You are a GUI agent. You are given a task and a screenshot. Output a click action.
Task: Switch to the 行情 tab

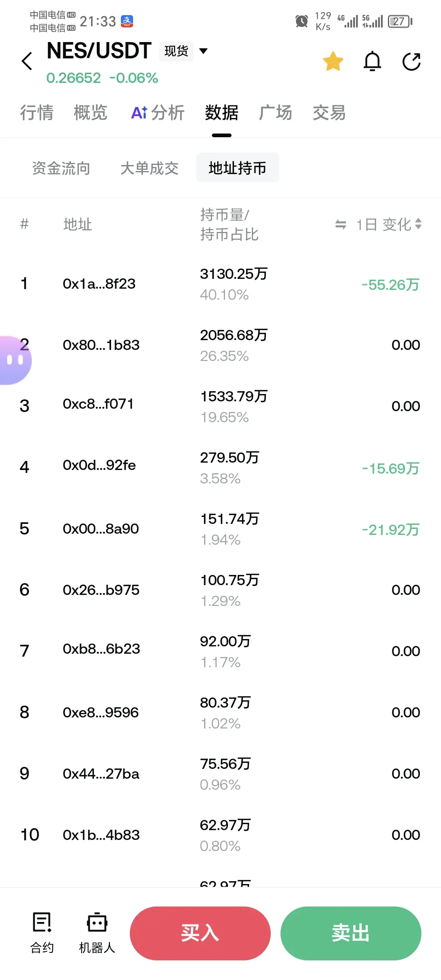37,113
